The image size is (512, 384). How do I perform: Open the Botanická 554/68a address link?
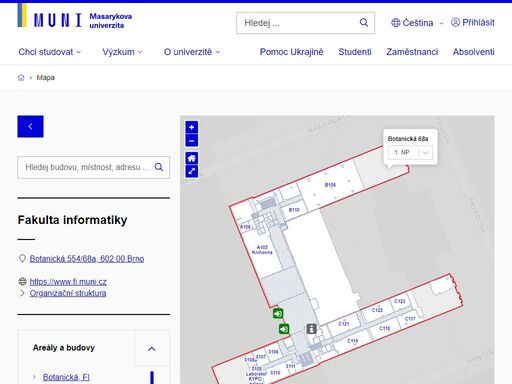pos(87,259)
